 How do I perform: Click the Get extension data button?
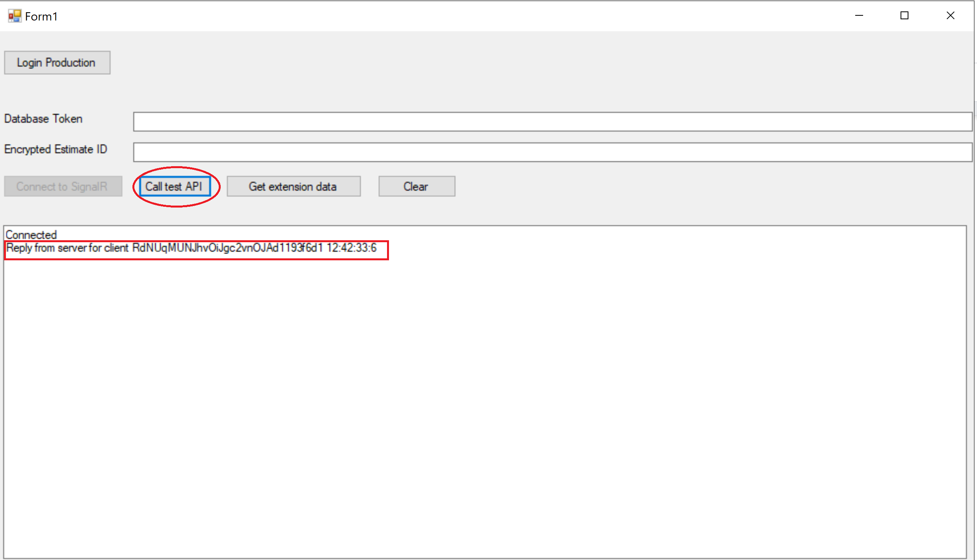coord(293,186)
